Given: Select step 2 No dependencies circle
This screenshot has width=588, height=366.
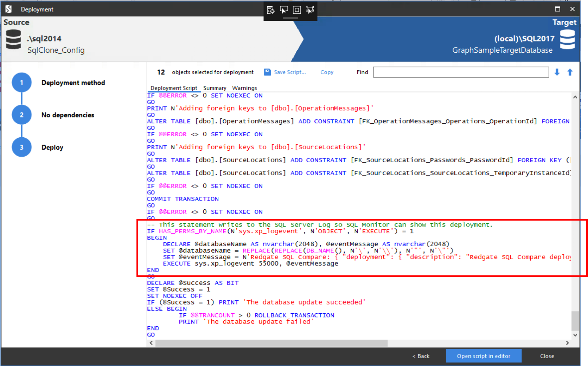Looking at the screenshot, I should pyautogui.click(x=22, y=115).
